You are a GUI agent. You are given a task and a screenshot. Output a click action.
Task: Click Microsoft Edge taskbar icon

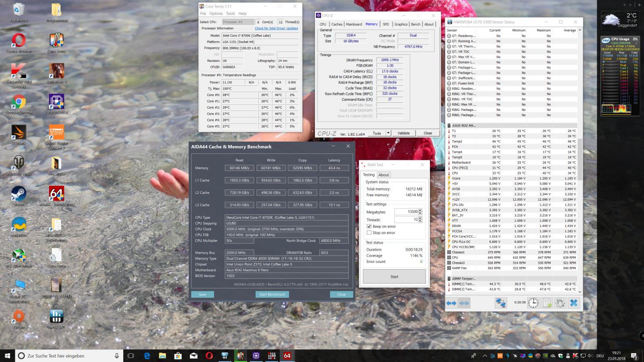147,356
